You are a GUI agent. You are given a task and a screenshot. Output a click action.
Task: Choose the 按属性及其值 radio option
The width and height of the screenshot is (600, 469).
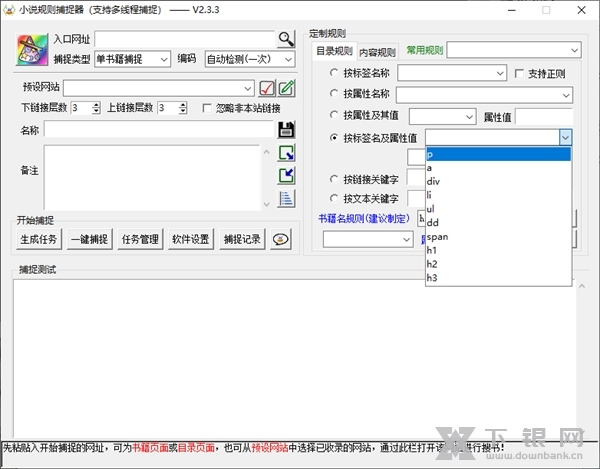point(334,116)
